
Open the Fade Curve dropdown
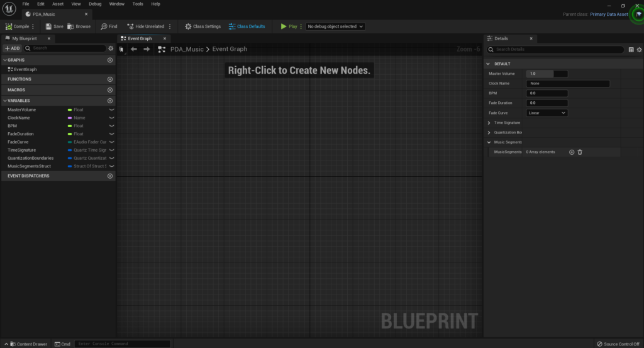pos(547,113)
